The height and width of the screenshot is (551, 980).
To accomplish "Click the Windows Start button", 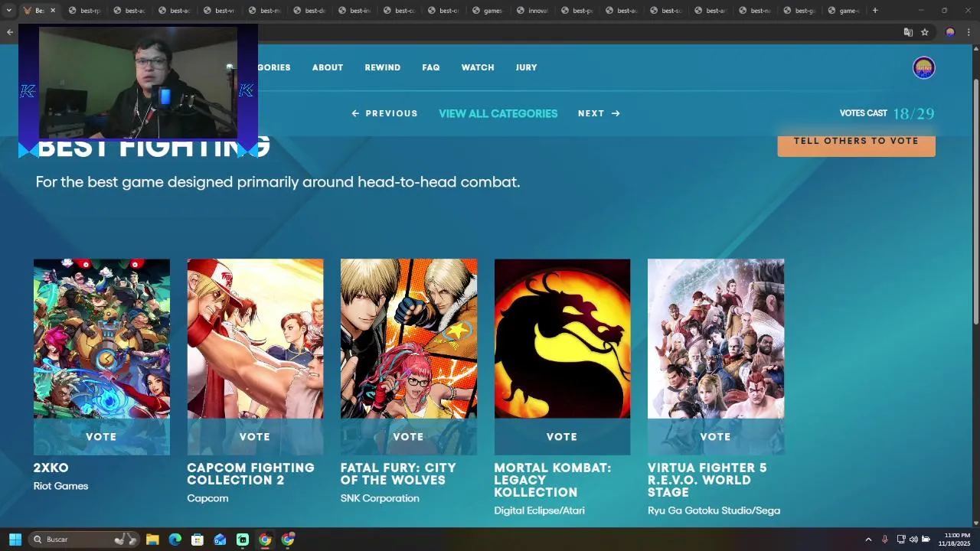I will coord(15,540).
